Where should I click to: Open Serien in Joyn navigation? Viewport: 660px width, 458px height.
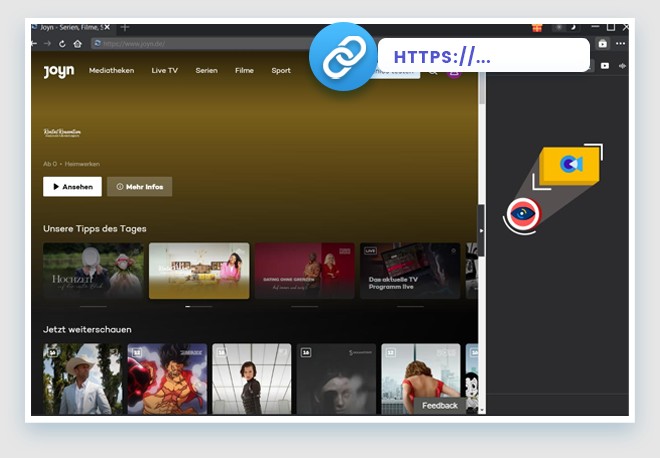point(206,70)
